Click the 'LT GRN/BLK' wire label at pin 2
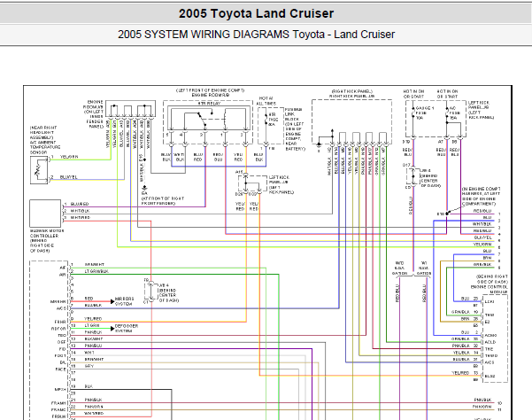 coord(96,271)
